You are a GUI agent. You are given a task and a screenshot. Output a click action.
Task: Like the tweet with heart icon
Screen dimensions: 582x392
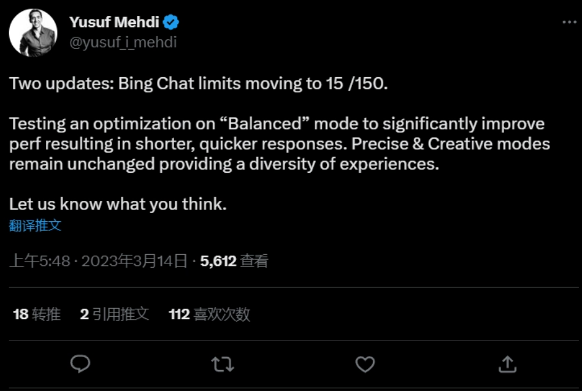point(366,364)
